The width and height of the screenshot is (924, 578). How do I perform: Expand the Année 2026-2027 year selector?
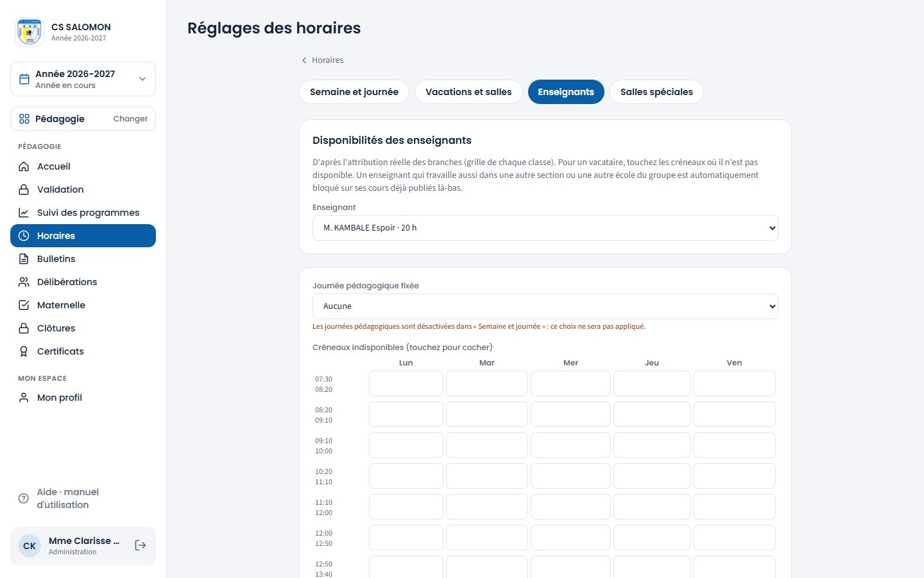tap(83, 79)
